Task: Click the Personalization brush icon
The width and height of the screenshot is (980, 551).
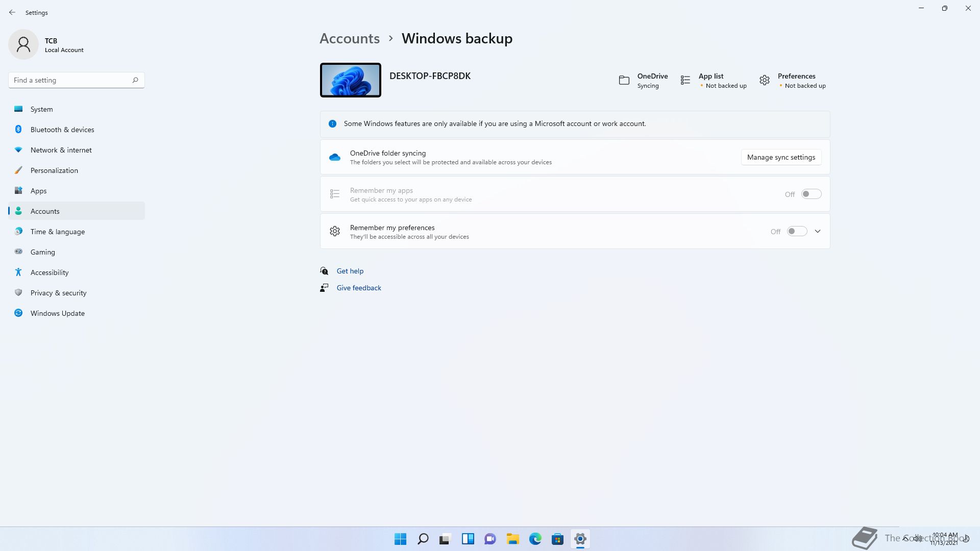Action: pyautogui.click(x=18, y=170)
